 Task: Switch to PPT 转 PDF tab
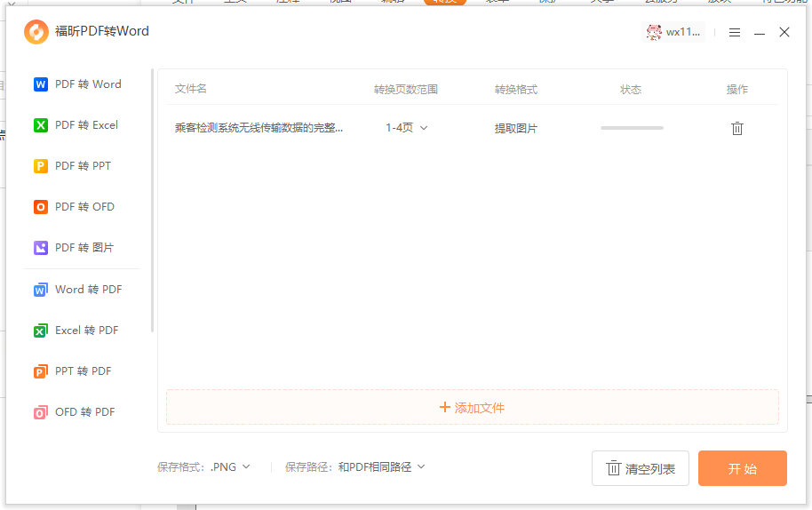tap(82, 371)
